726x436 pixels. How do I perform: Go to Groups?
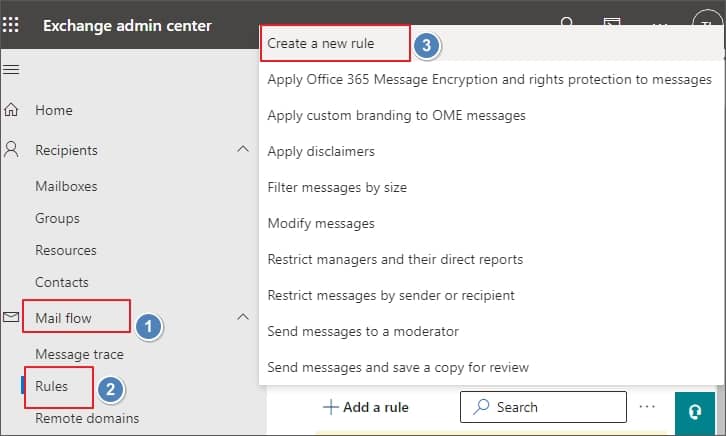tap(57, 218)
